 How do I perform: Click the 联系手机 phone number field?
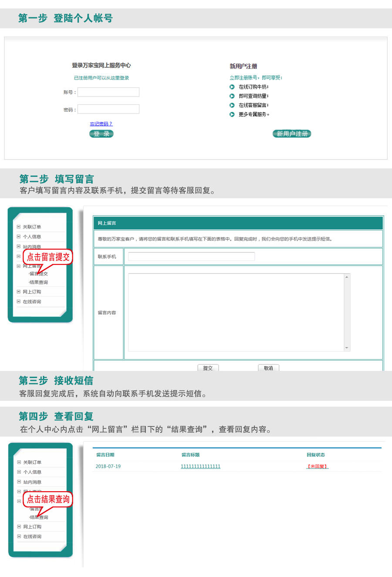click(x=191, y=256)
